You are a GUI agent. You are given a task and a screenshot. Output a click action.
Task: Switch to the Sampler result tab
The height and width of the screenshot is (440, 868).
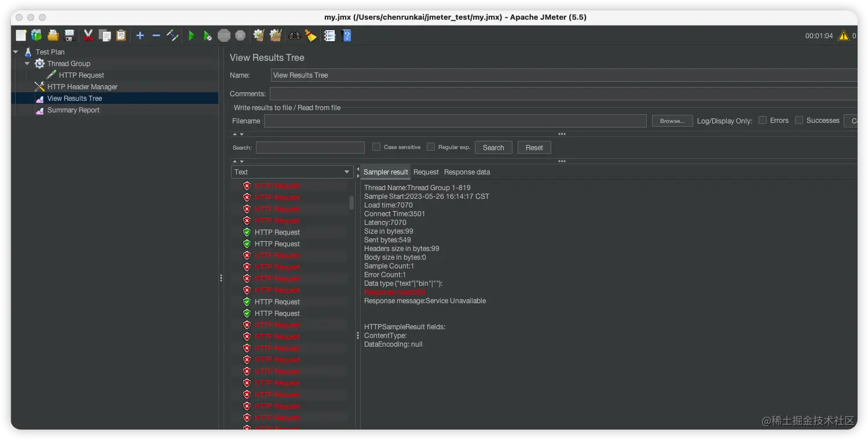point(386,172)
